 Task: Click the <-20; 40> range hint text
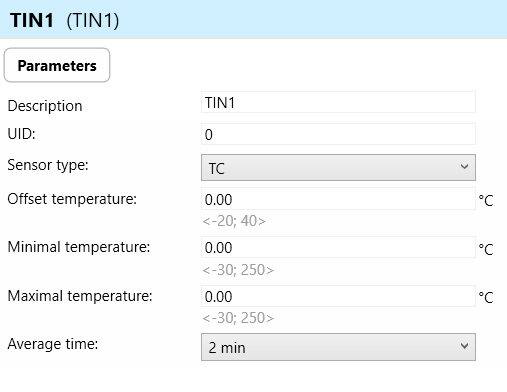[x=234, y=221]
